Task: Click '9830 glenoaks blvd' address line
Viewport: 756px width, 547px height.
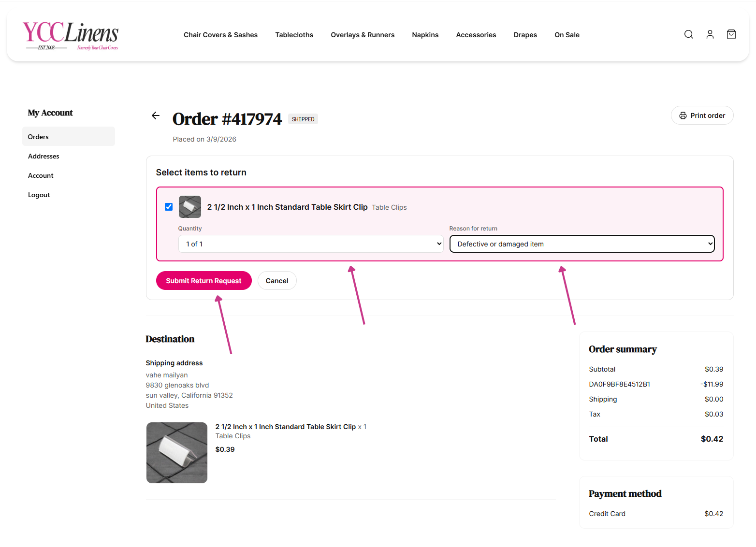Action: [177, 385]
